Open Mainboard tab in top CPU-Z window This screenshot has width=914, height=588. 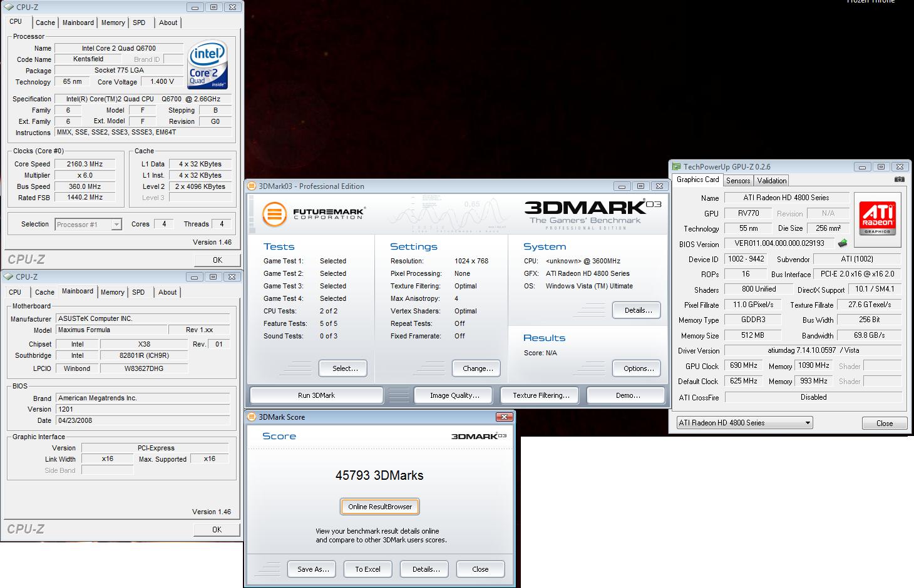point(78,23)
